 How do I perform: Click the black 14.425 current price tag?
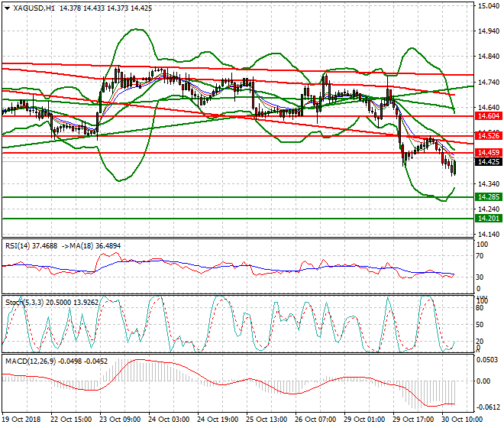click(487, 162)
